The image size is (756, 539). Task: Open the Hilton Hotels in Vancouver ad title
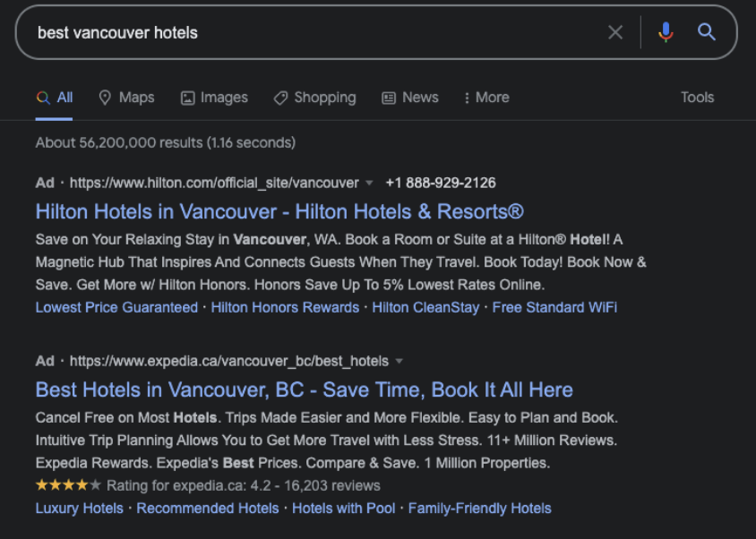[279, 212]
